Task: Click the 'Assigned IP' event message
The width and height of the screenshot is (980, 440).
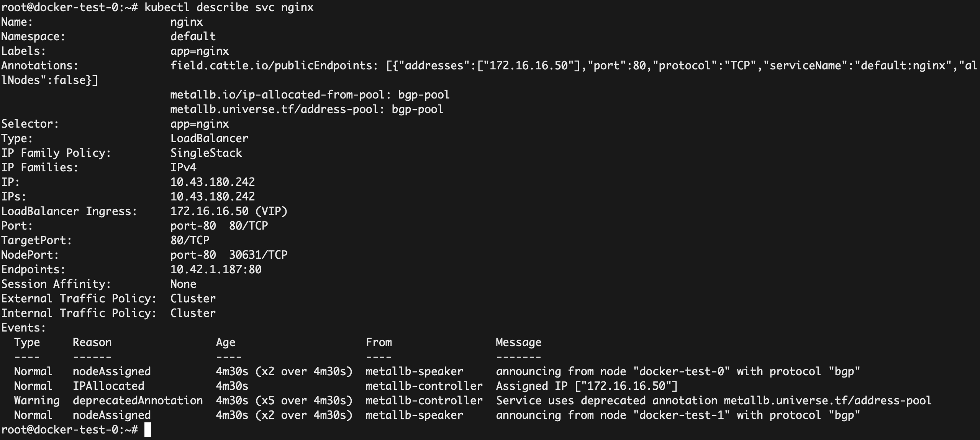Action: point(586,386)
